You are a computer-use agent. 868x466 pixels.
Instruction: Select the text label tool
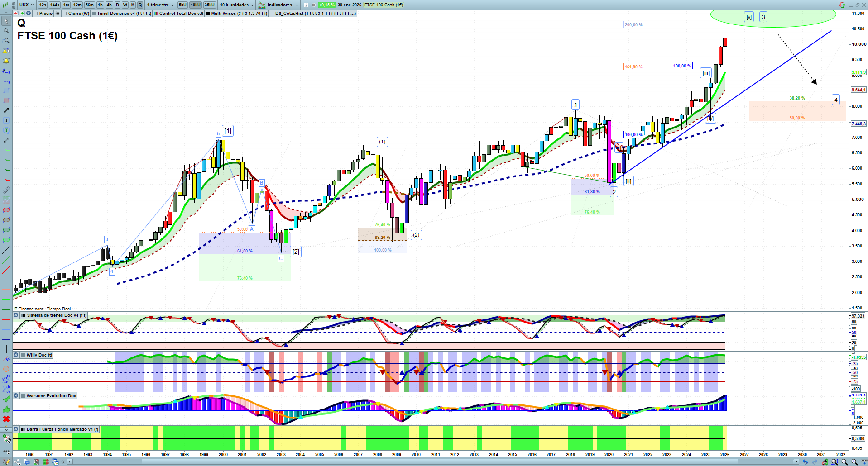[x=6, y=120]
